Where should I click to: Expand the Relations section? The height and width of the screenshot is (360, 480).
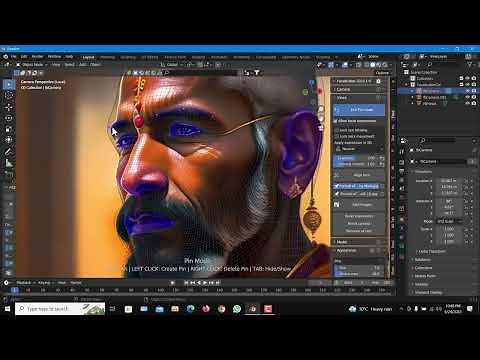[423, 260]
